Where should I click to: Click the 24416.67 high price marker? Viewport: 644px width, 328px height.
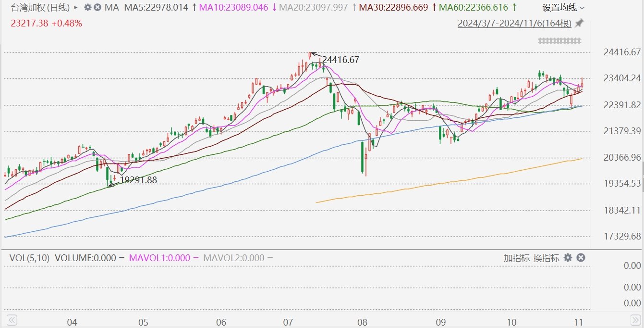pos(340,60)
